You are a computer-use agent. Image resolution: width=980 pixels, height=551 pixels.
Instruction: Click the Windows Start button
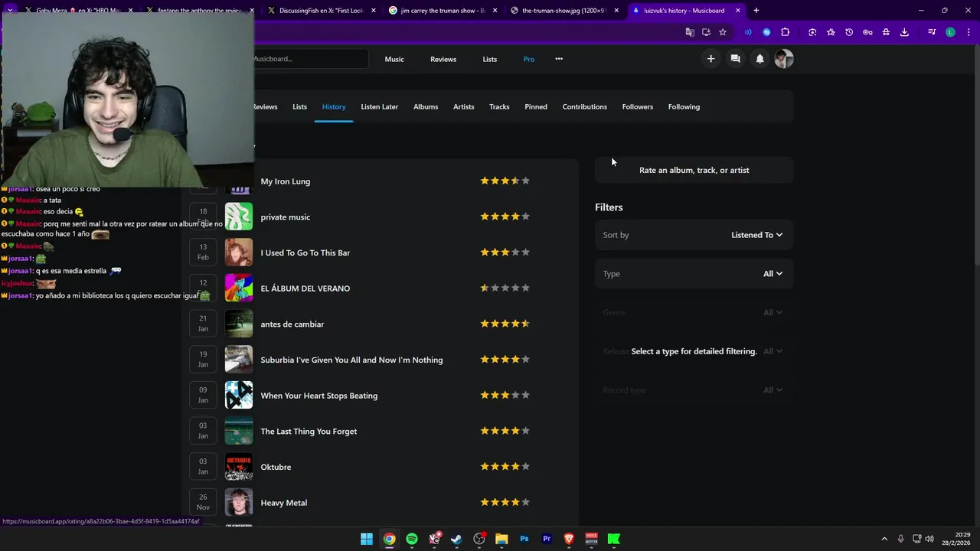(367, 539)
